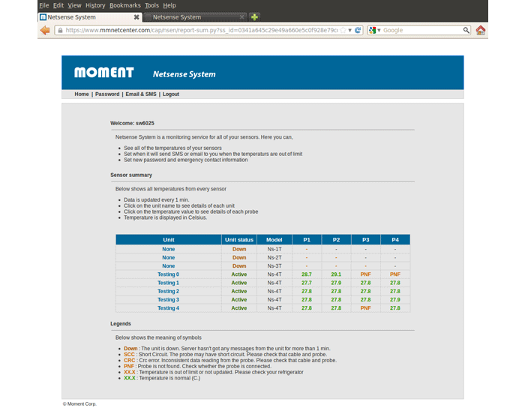Image resolution: width=525 pixels, height=420 pixels.
Task: Open the Google search engine dropdown
Action: click(374, 30)
